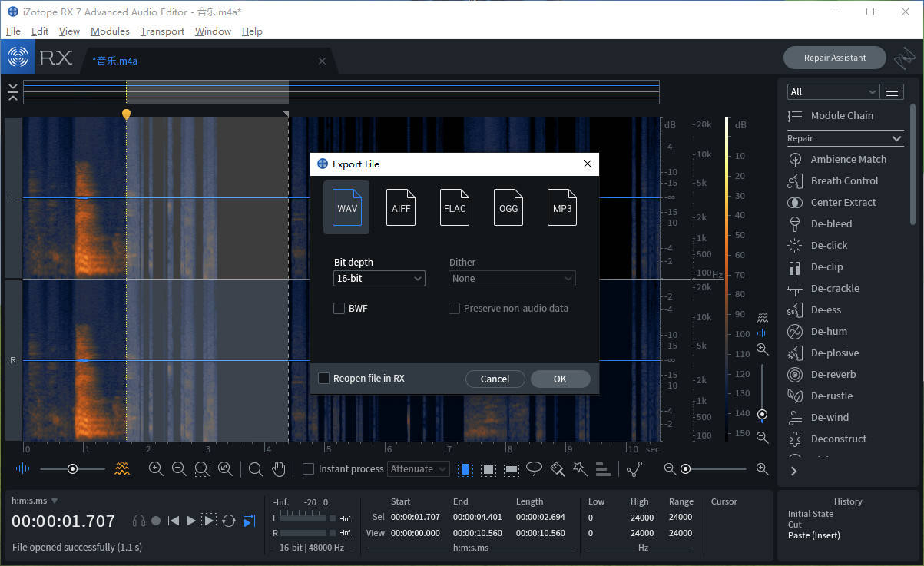Open the De-hum module
Screen dimensions: 924x566
(x=829, y=331)
